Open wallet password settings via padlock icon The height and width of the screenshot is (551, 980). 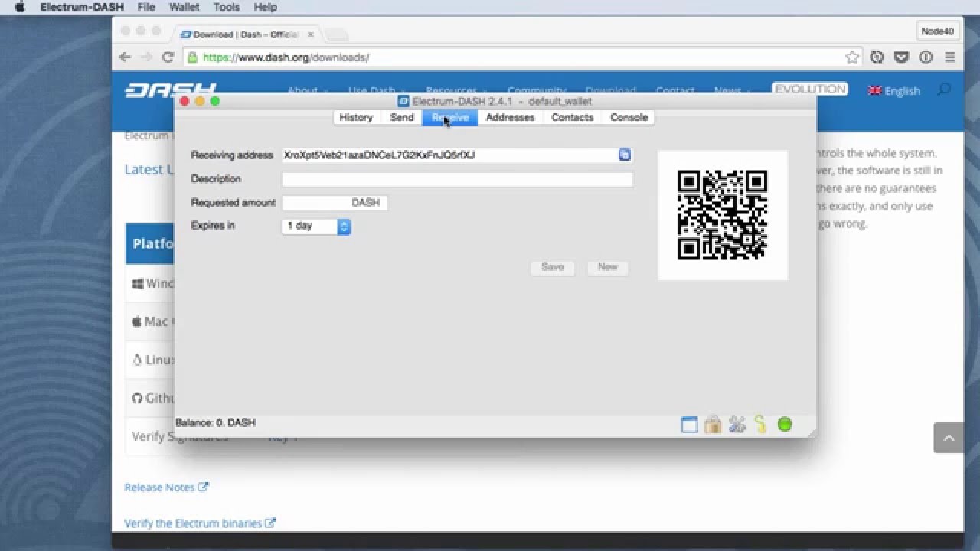tap(713, 423)
